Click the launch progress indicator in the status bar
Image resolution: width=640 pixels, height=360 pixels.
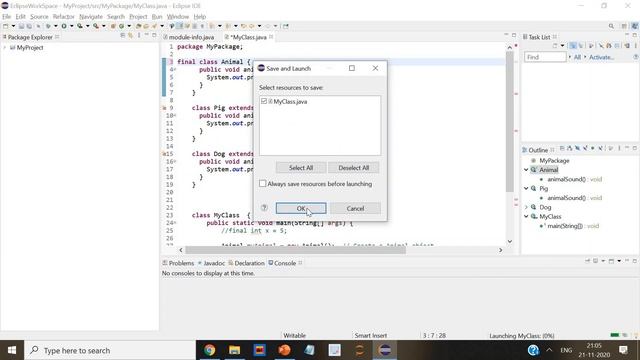(x=614, y=336)
